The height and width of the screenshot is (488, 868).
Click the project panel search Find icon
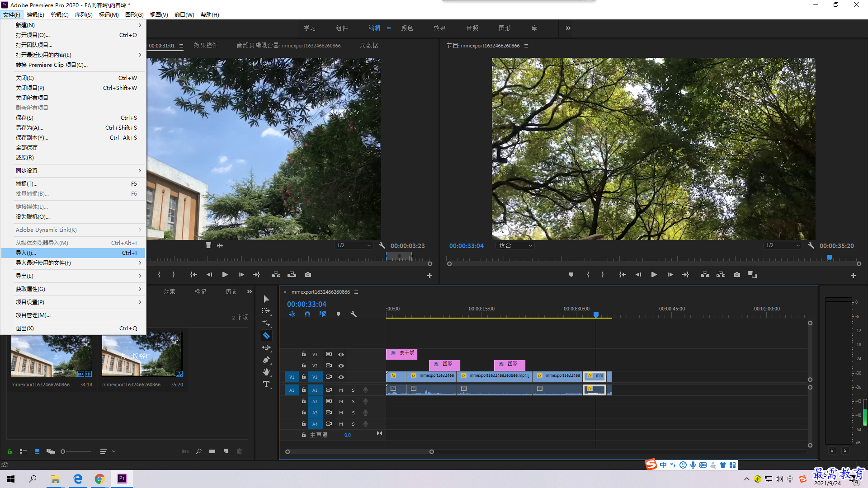click(198, 451)
